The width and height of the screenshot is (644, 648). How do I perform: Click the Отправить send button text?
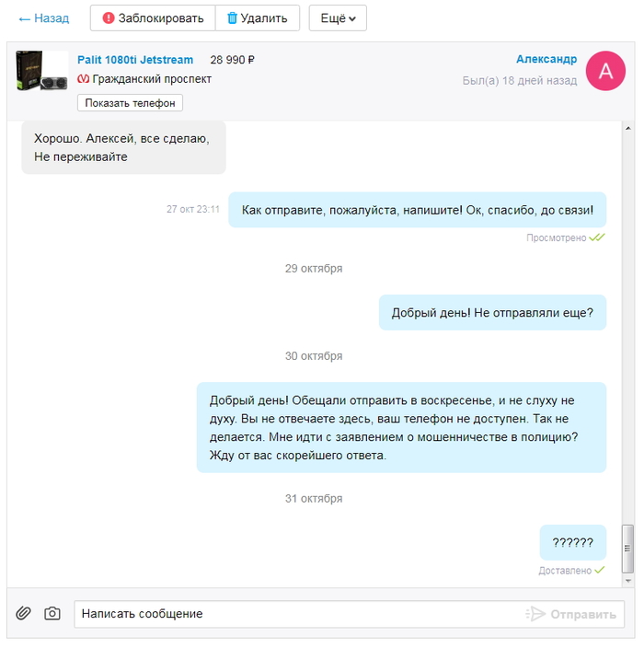click(x=583, y=614)
